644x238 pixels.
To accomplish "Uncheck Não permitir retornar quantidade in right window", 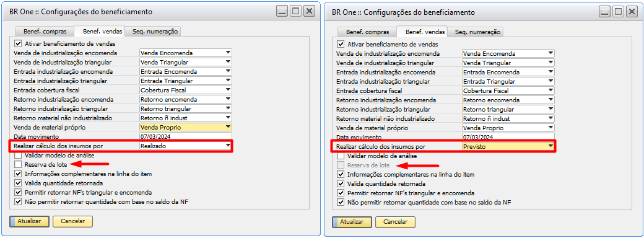I will pyautogui.click(x=340, y=202).
